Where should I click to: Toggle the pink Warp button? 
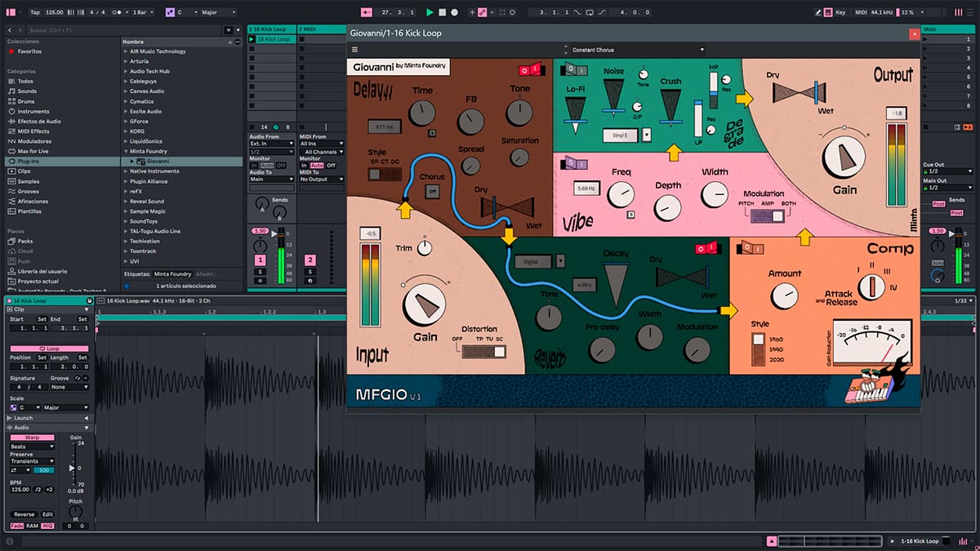[32, 438]
